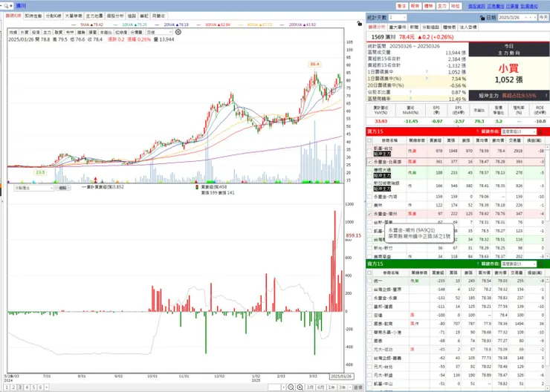Screen dimensions: 550x392
Task: Click the 融資 toolbar button above the chart
Action: [58, 32]
